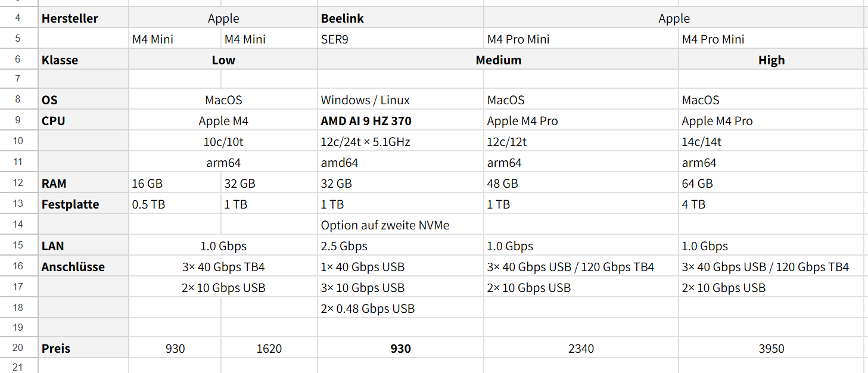Select row header number 4
The width and height of the screenshot is (868, 373).
pos(19,18)
